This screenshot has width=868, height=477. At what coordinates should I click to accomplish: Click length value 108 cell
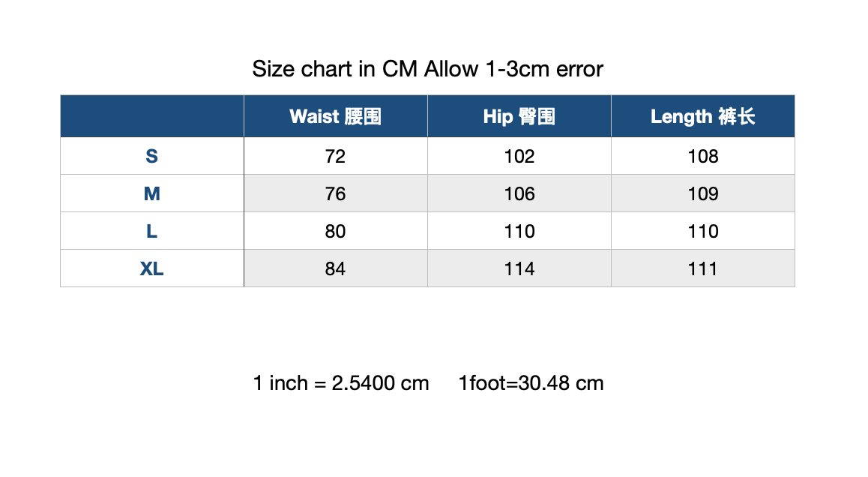(x=702, y=156)
